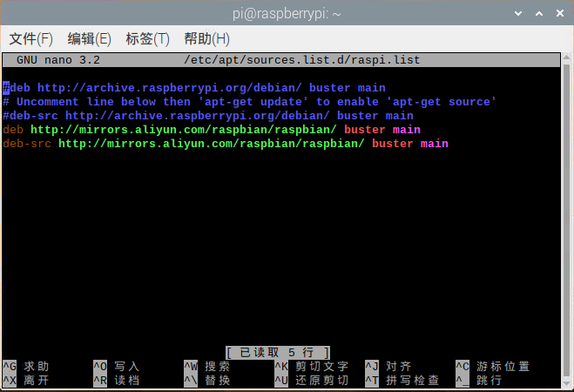The width and height of the screenshot is (574, 392).
Task: Open the 标签(T) menu
Action: pyautogui.click(x=147, y=39)
